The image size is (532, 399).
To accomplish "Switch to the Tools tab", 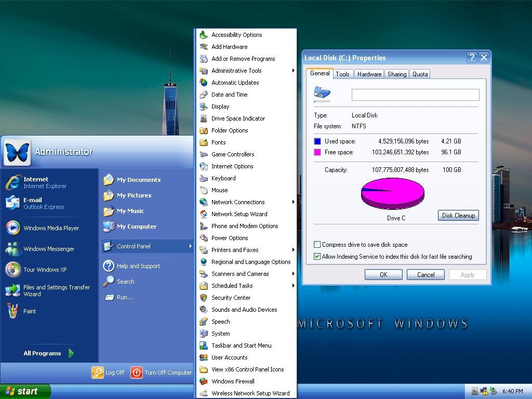I will 342,74.
